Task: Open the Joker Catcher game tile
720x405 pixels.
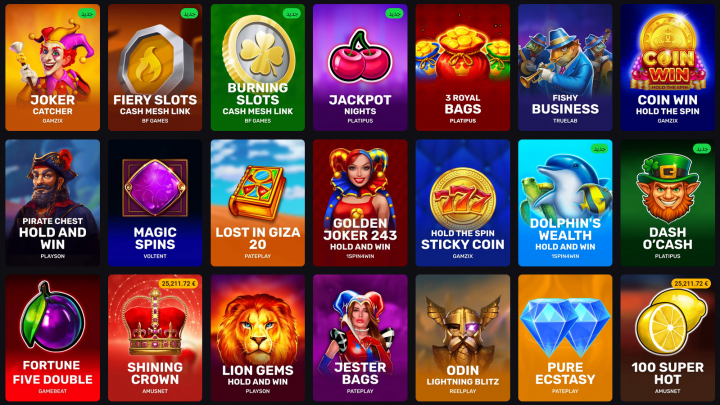Action: click(x=52, y=68)
